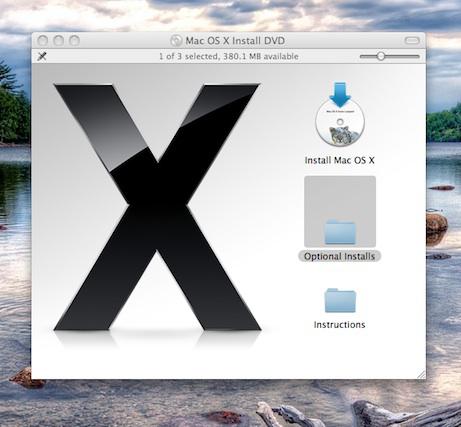Click the blue arrow on installer icon

340,94
